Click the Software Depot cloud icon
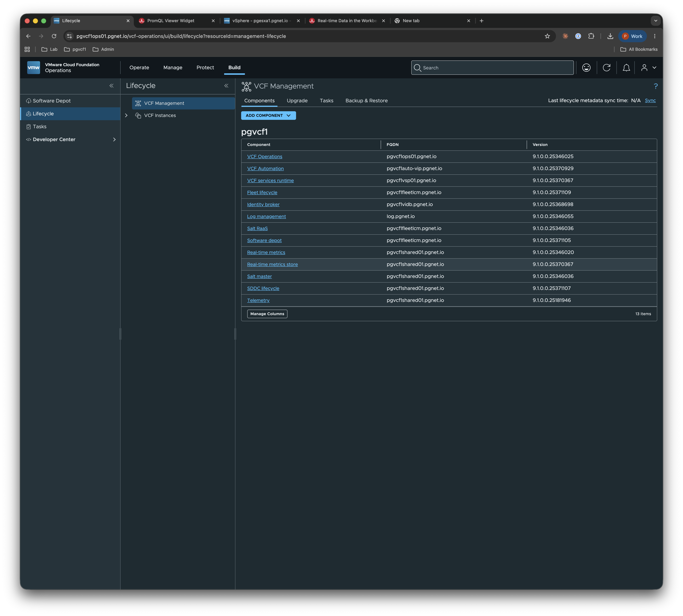This screenshot has height=616, width=683. [x=28, y=101]
